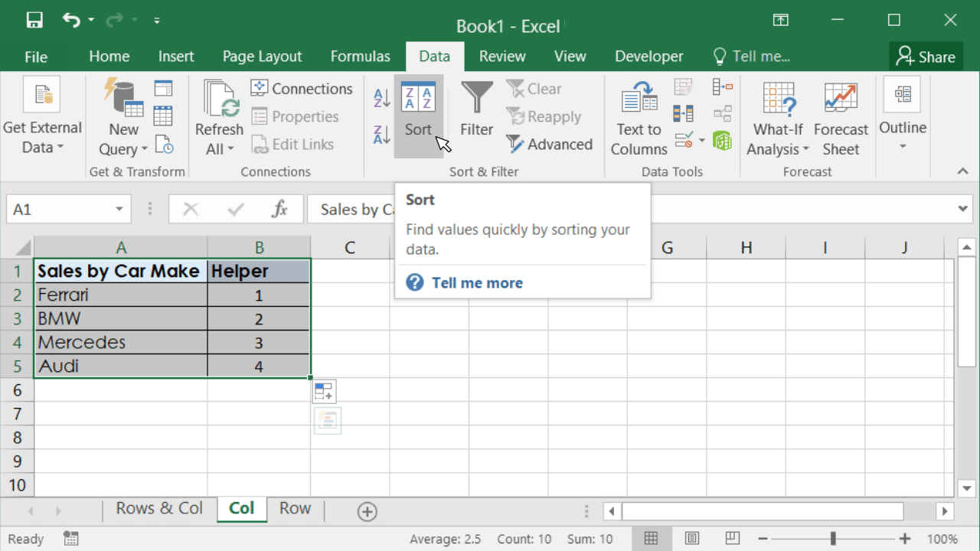Switch to the Rows & Col sheet tab
Screen dimensions: 980x551
pyautogui.click(x=159, y=509)
